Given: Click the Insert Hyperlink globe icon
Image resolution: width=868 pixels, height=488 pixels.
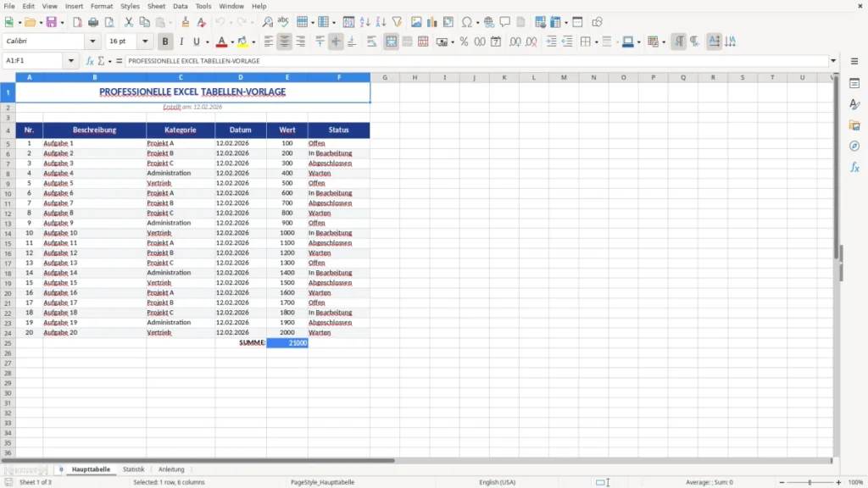Looking at the screenshot, I should 489,22.
